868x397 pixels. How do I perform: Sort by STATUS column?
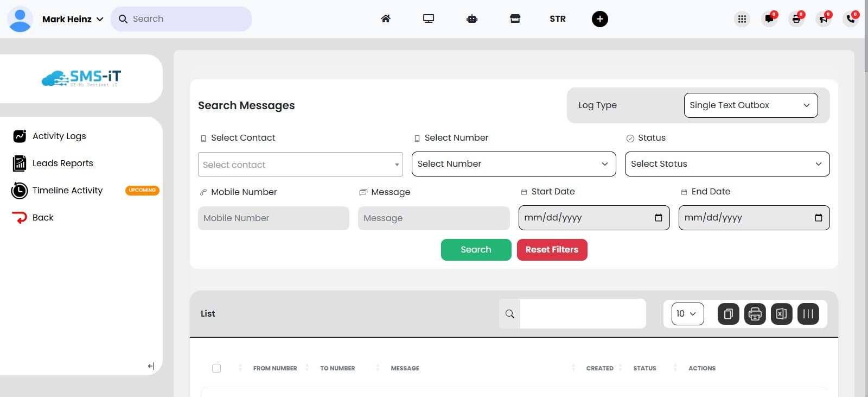(x=644, y=368)
